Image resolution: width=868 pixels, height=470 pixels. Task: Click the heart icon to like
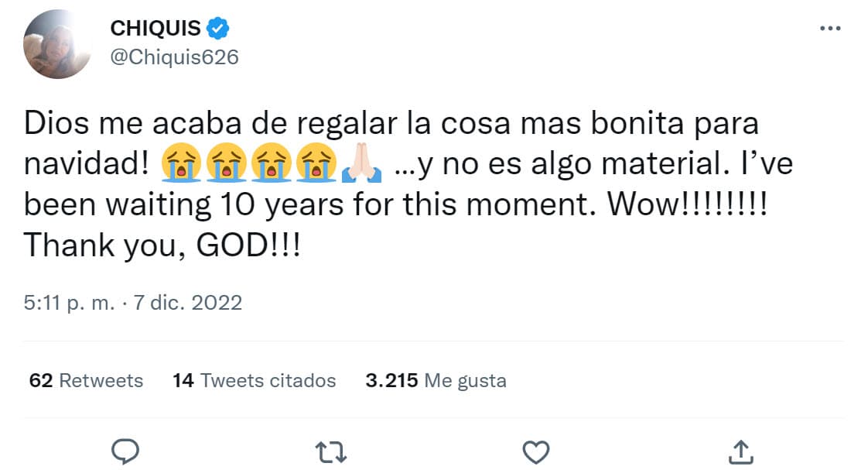point(535,450)
